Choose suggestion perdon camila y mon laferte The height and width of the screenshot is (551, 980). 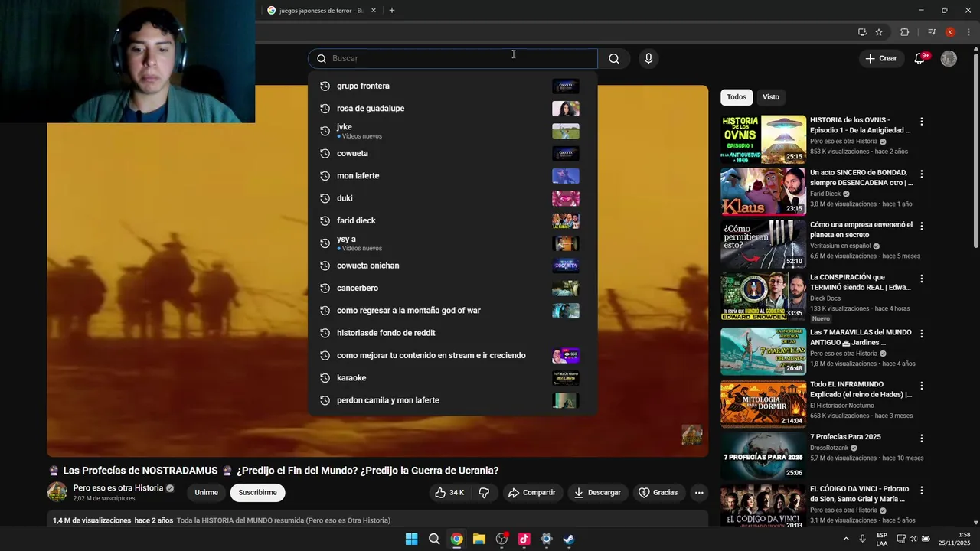click(x=452, y=400)
